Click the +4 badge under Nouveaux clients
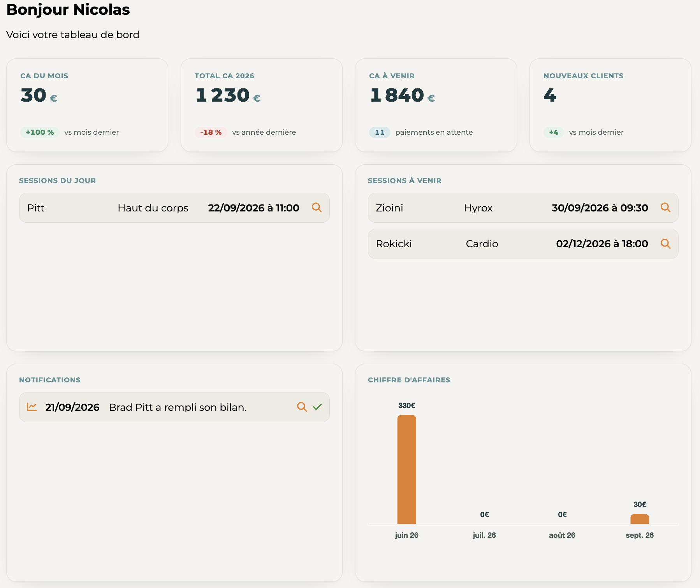 tap(554, 132)
